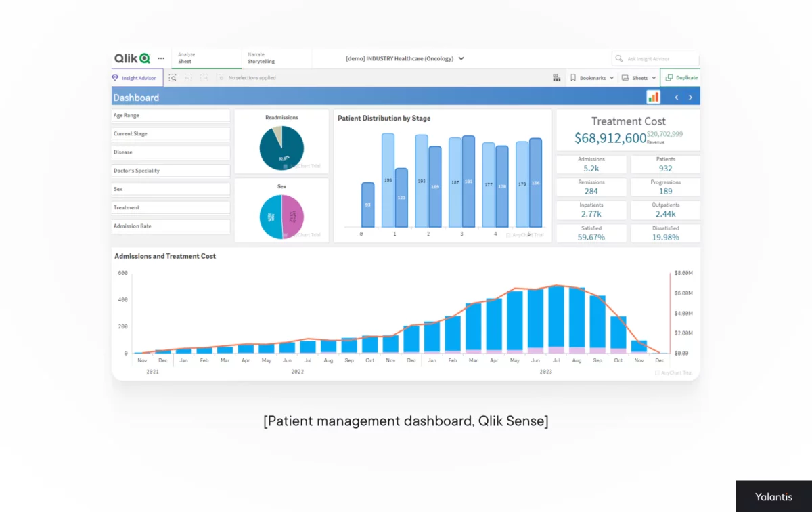812x512 pixels.
Task: Expand the Age Range filter
Action: 170,115
